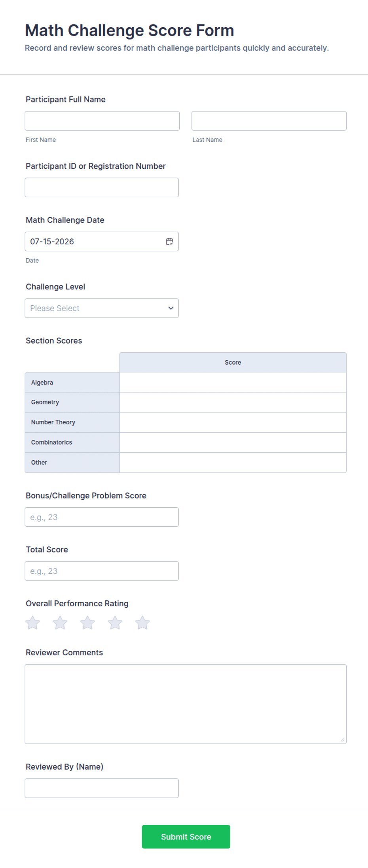Screen dimensions: 368x868
Task: Rate performance with the first star
Action: pos(32,623)
